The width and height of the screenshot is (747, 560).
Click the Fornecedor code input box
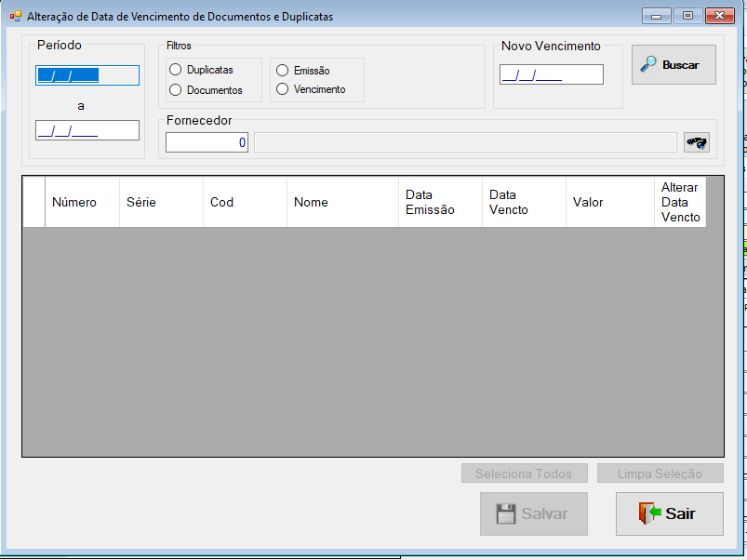(x=207, y=142)
